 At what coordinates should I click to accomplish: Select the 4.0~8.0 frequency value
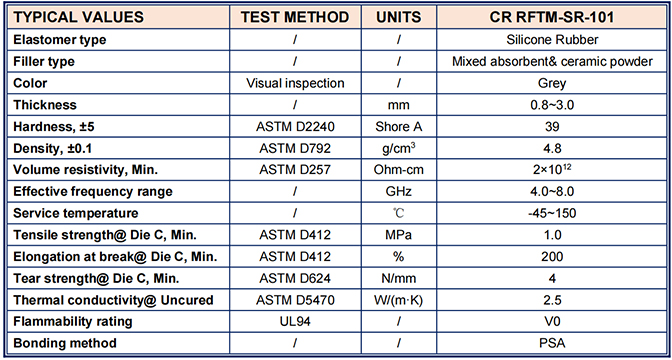(552, 192)
